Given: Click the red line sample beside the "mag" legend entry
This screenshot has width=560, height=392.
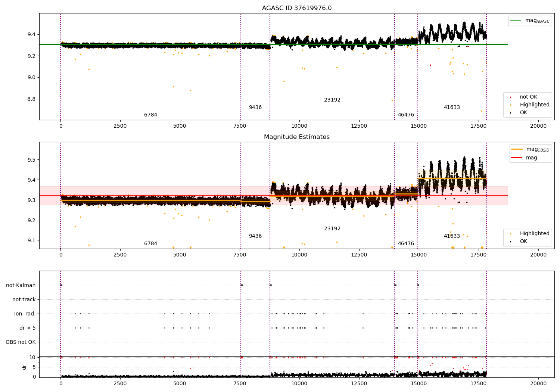Looking at the screenshot, I should pos(517,158).
